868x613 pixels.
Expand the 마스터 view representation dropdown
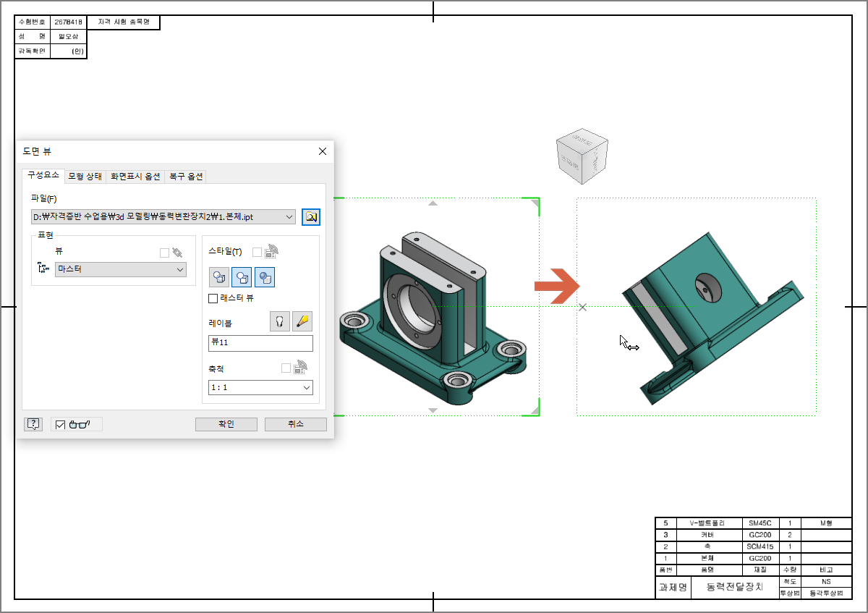180,269
